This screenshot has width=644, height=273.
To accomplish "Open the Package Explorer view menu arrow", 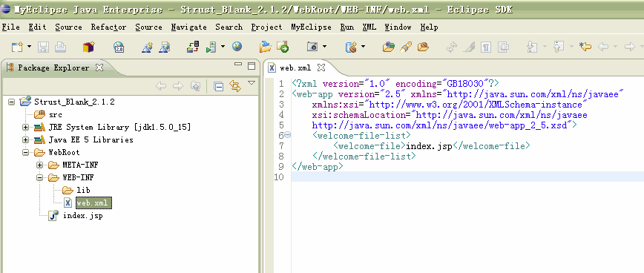I will pyautogui.click(x=252, y=83).
